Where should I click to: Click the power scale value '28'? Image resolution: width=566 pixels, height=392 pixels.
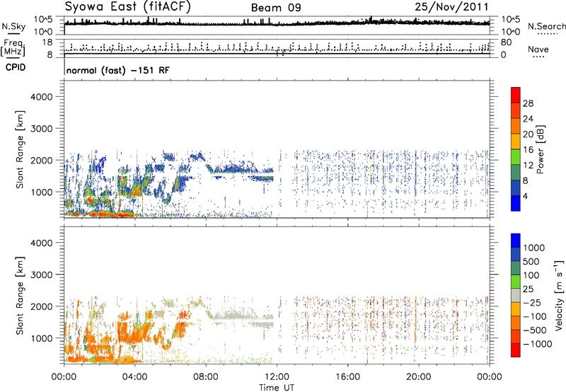pyautogui.click(x=528, y=103)
